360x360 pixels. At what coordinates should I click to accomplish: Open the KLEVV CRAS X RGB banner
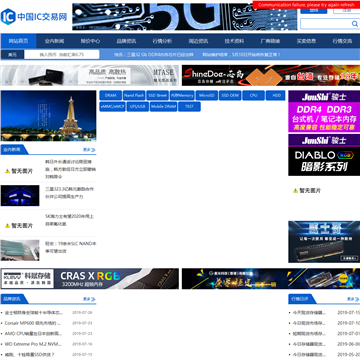pyautogui.click(x=89, y=279)
